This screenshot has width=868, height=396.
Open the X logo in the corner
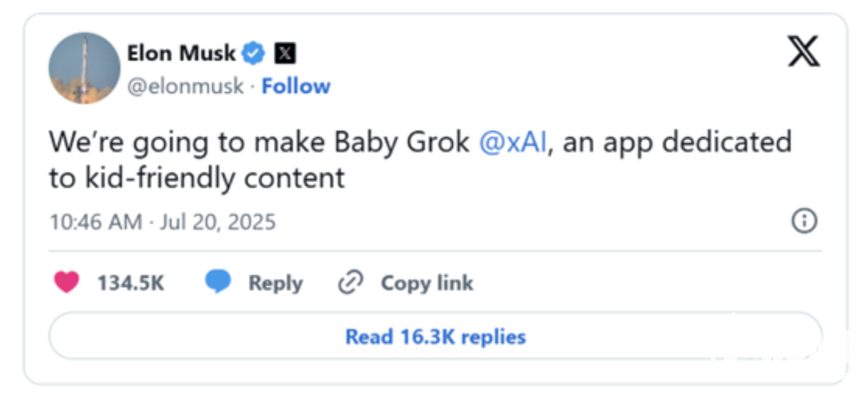click(x=804, y=52)
